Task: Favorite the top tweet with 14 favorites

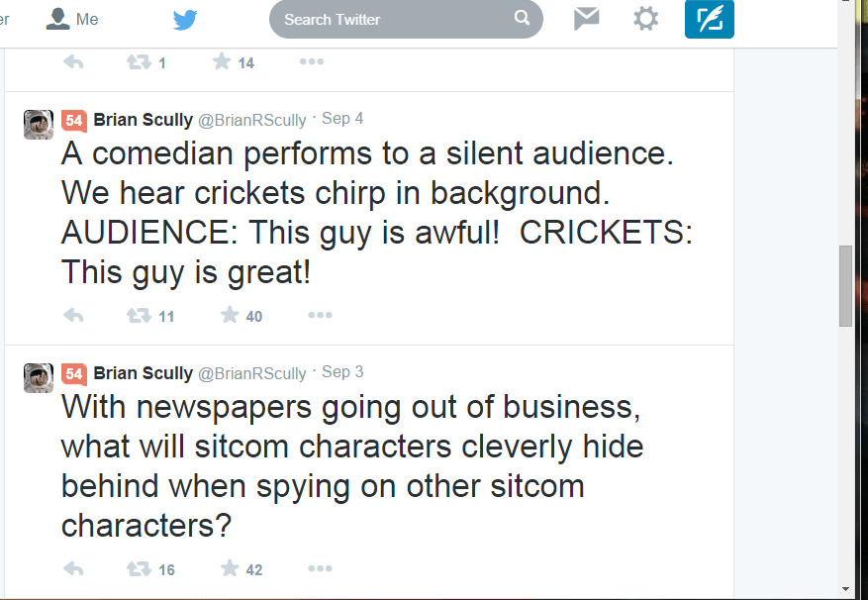Action: [222, 62]
